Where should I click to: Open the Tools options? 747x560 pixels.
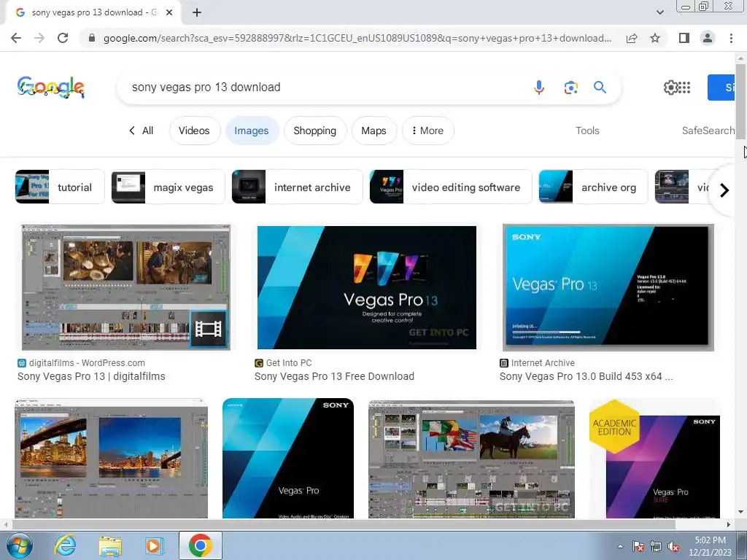tap(587, 131)
